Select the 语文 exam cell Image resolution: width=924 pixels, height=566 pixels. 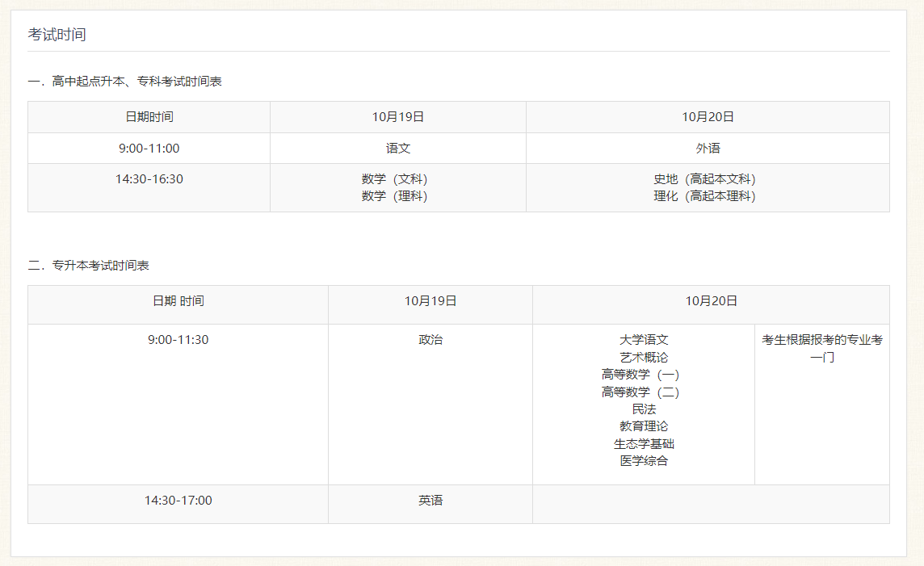(398, 149)
